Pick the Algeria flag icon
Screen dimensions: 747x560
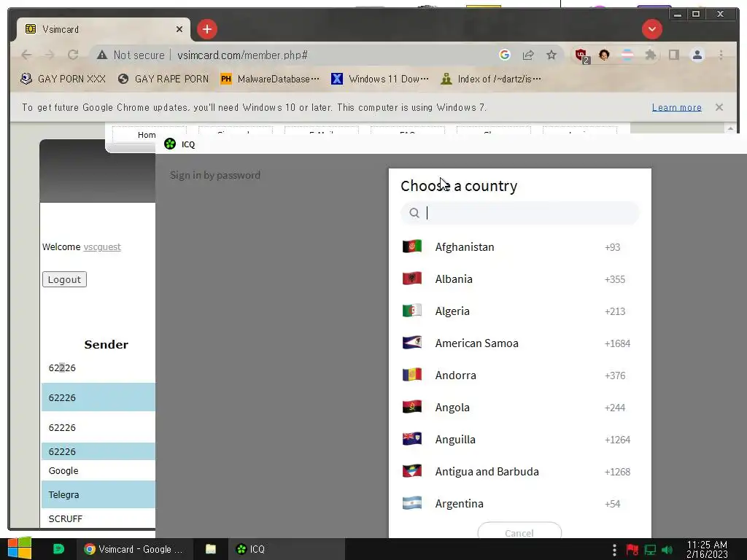[x=412, y=311]
